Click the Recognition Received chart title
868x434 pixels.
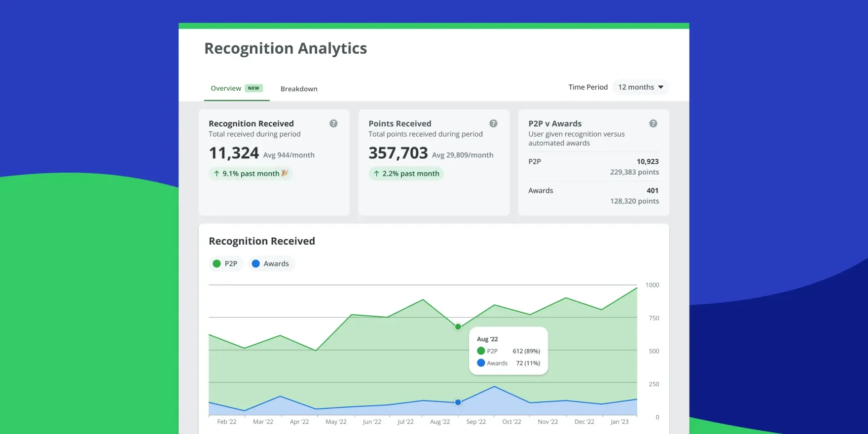tap(262, 241)
